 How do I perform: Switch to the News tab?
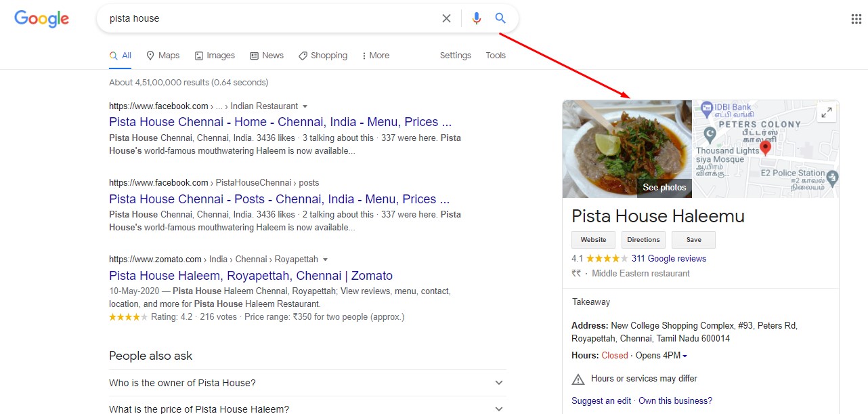click(267, 56)
